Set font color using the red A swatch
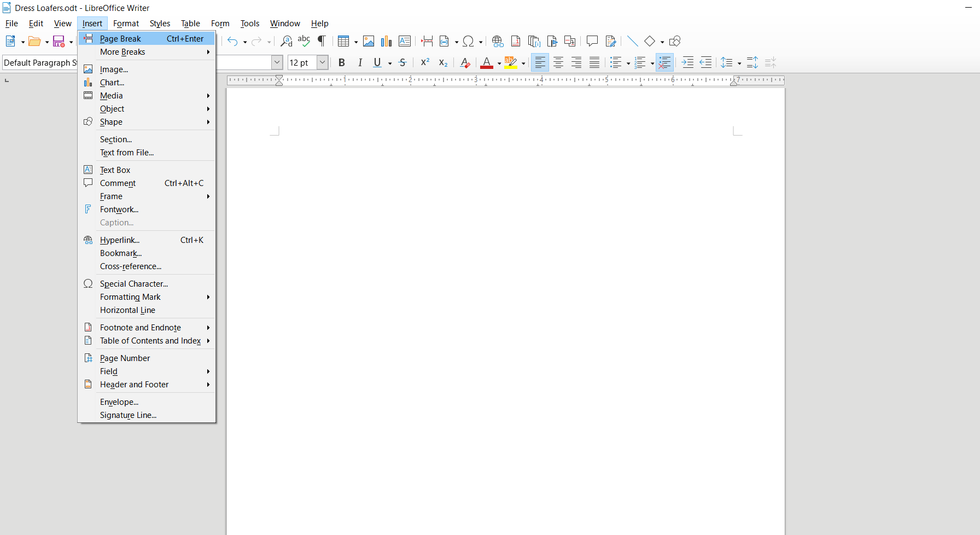980x535 pixels. 487,62
